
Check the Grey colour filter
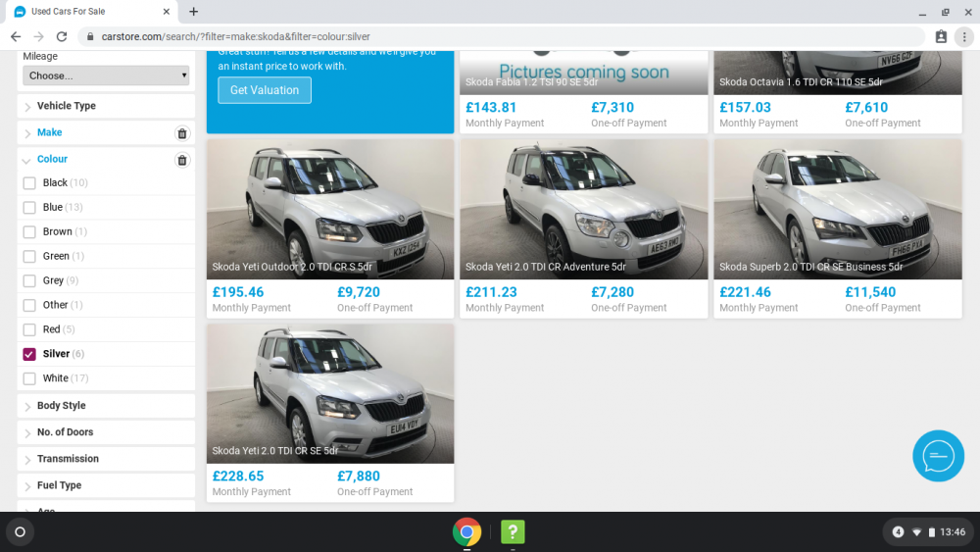pos(29,280)
